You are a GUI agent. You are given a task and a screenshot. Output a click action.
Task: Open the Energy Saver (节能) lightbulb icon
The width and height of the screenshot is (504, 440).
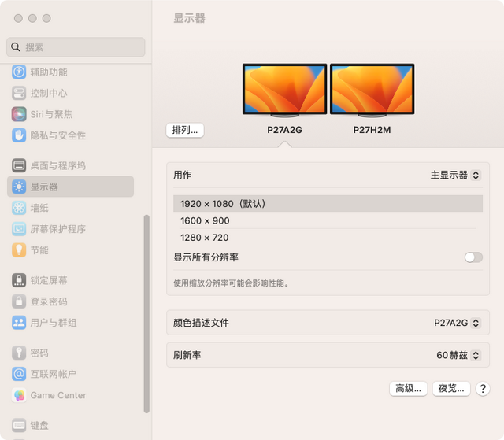pyautogui.click(x=19, y=250)
